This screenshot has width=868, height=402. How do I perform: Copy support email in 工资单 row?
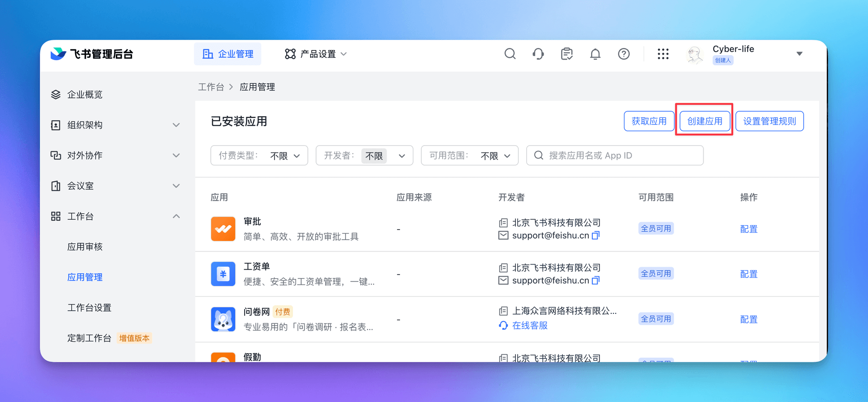pos(596,280)
